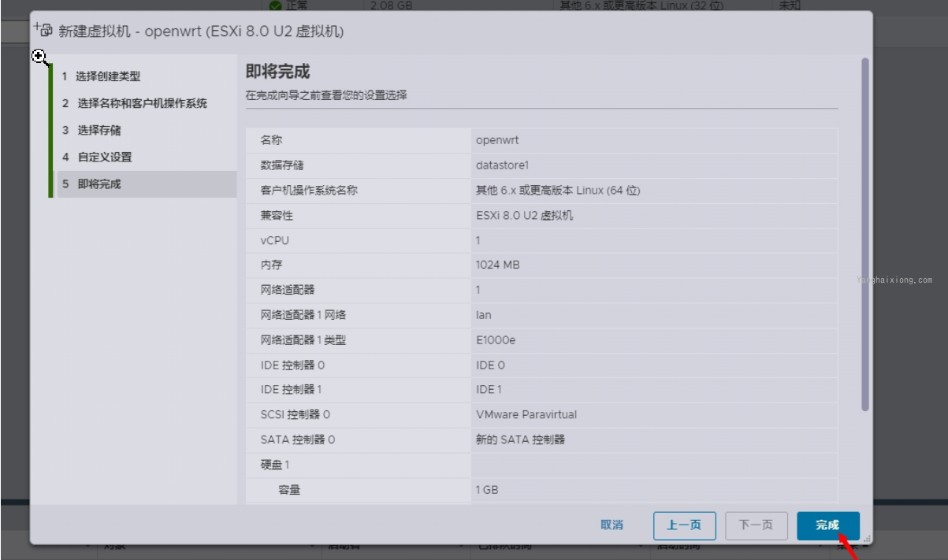
Task: Click the 网络适配器 1 类型 label
Action: [303, 340]
